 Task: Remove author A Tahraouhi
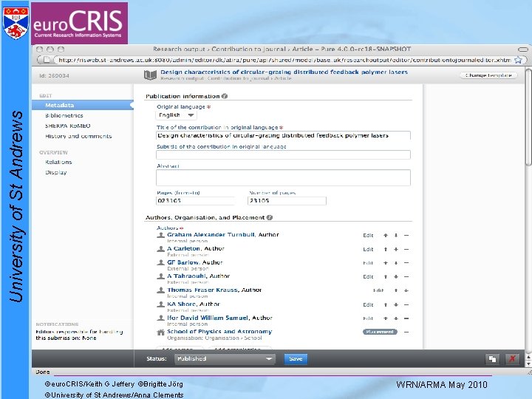(406, 276)
